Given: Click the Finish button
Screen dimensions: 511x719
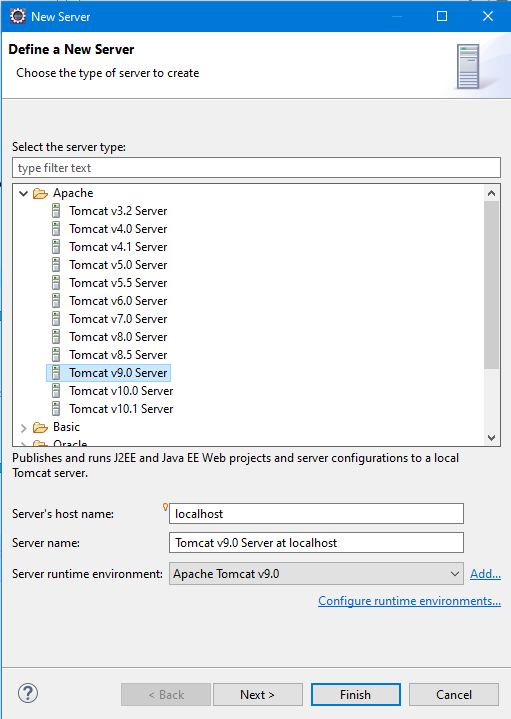Looking at the screenshot, I should click(355, 695).
